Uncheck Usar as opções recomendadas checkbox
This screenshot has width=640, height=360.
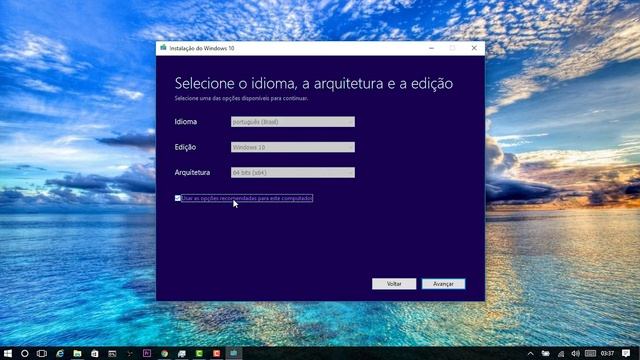click(178, 198)
